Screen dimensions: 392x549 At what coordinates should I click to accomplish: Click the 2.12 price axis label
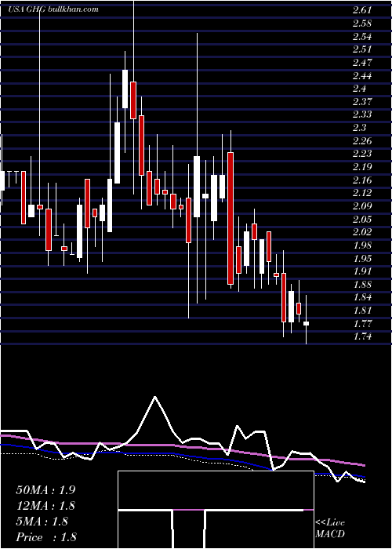[x=361, y=193]
